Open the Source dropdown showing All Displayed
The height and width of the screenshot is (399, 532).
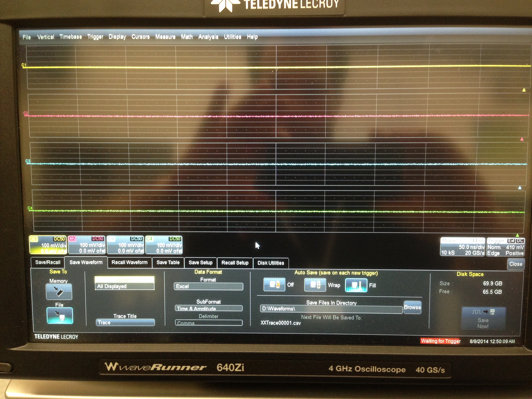tap(125, 286)
